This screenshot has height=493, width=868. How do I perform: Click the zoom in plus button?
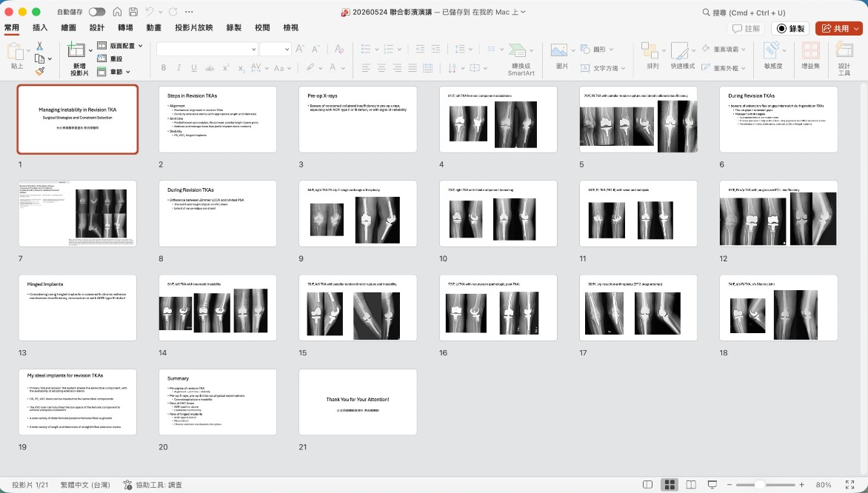point(801,485)
